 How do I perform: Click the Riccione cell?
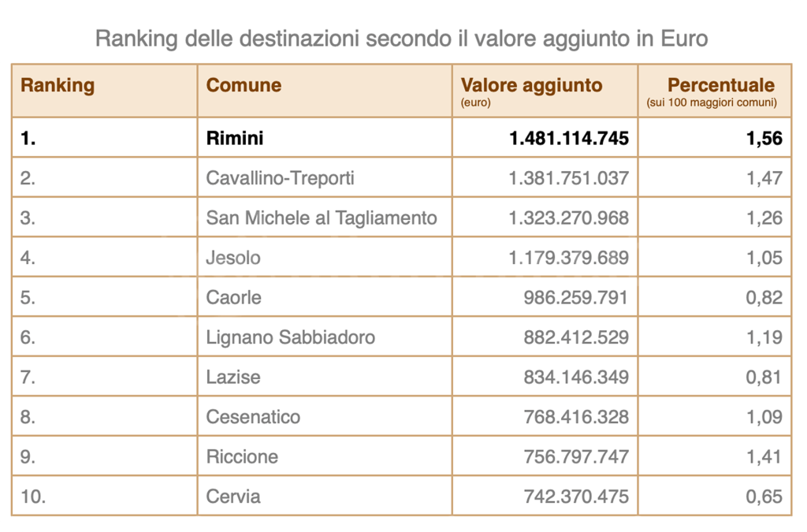tap(242, 457)
